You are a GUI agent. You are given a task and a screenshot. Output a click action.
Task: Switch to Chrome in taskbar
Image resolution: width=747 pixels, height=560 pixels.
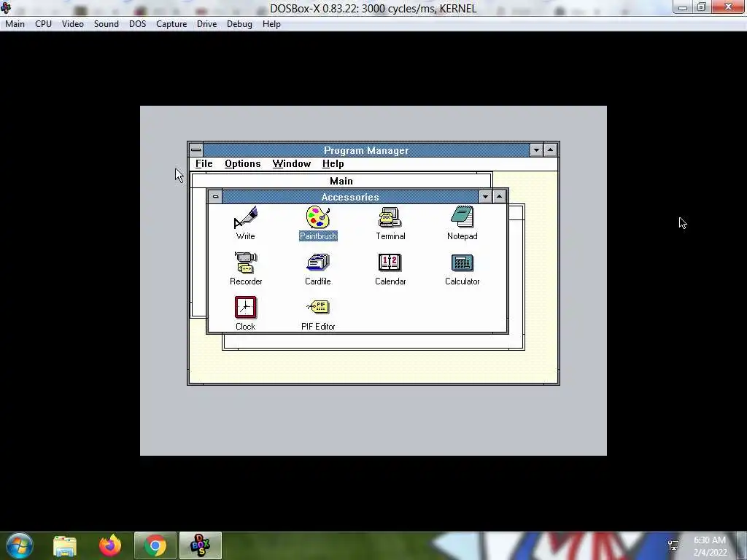155,545
